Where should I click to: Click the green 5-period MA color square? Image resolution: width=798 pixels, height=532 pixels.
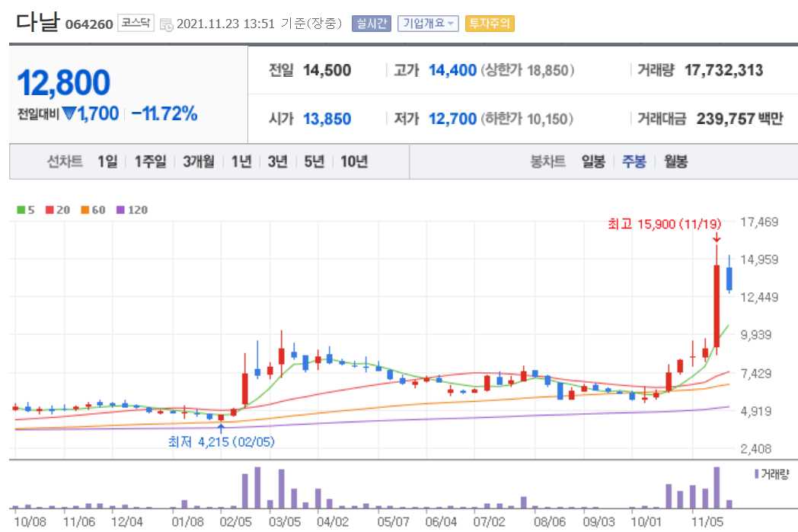tap(21, 209)
